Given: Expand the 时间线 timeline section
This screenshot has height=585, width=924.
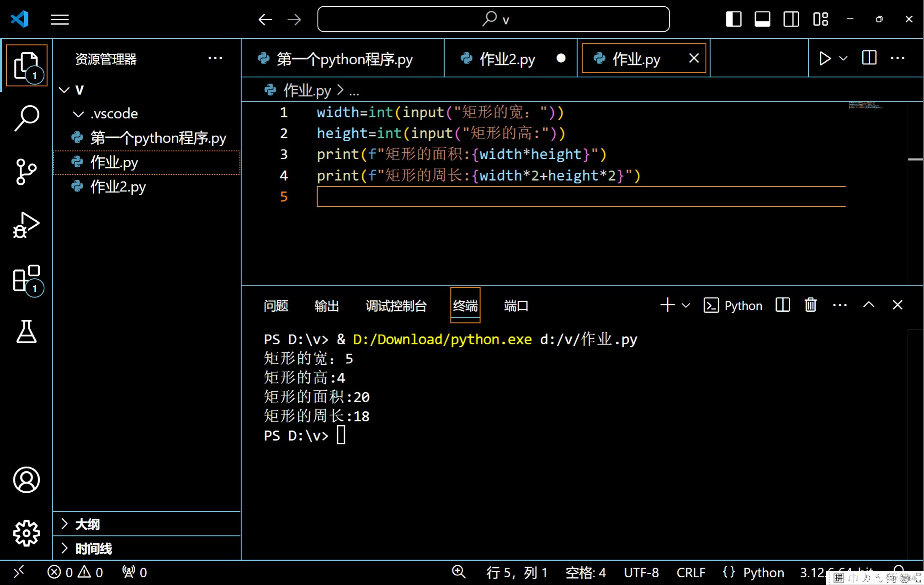Looking at the screenshot, I should (147, 548).
